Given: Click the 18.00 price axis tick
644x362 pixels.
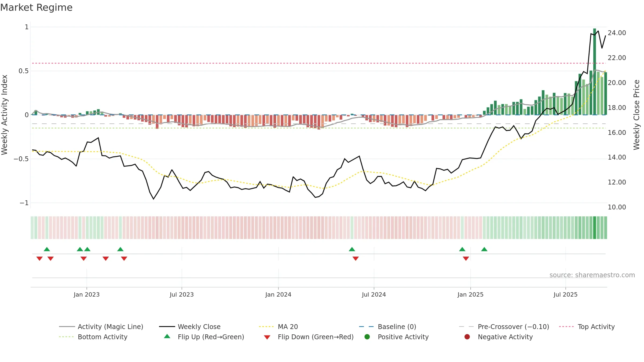Looking at the screenshot, I should coord(617,108).
